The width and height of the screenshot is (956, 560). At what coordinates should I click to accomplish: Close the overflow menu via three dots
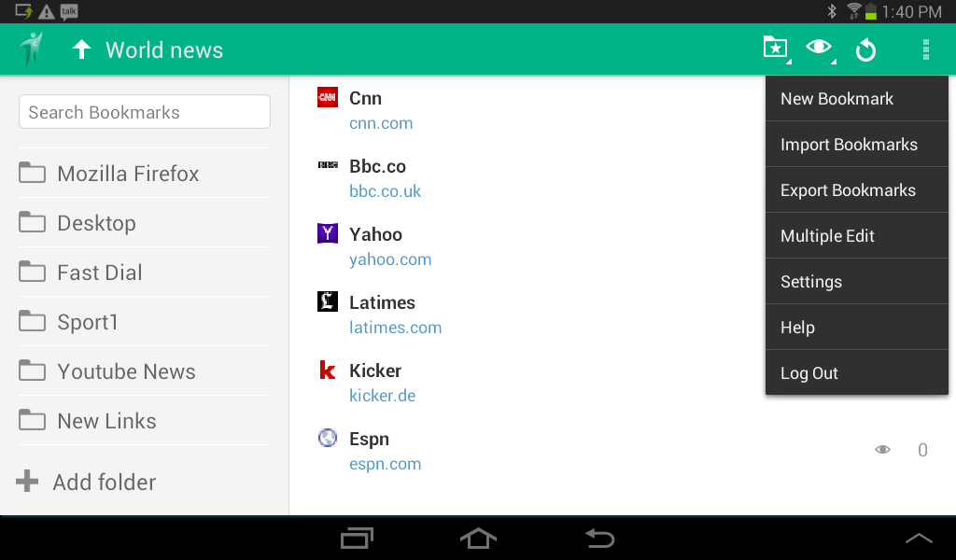point(925,49)
